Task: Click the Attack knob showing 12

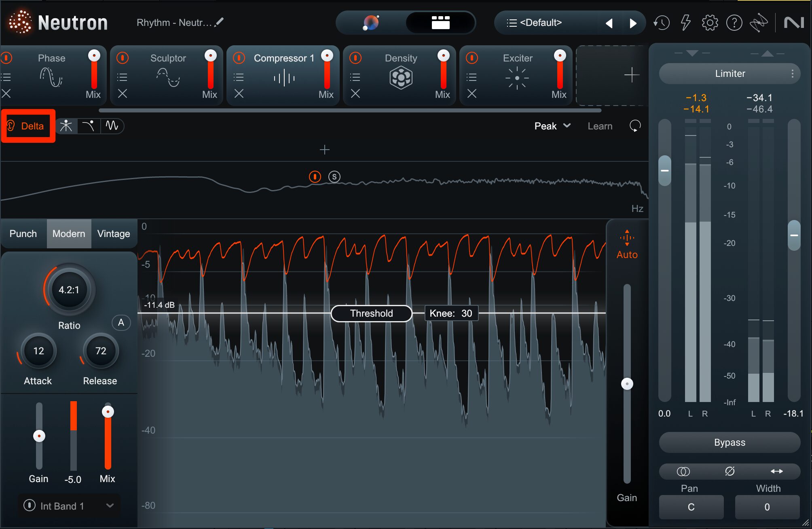Action: (x=38, y=351)
